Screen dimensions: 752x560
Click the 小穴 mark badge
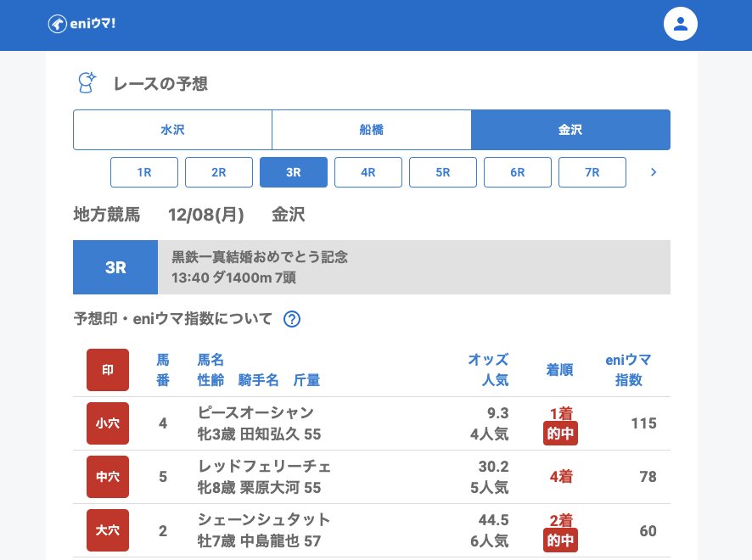108,423
